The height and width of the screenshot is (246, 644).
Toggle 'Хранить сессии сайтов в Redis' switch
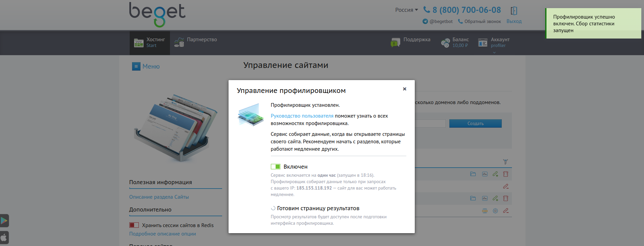[x=134, y=225]
